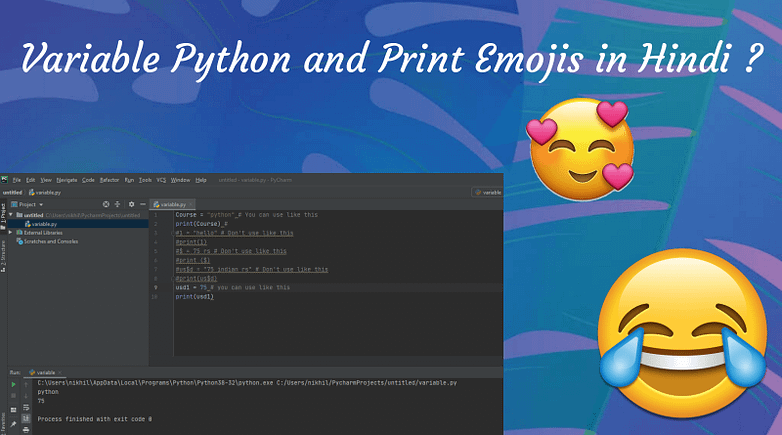
Task: Toggle scroll to end in Run console
Action: pos(26,419)
